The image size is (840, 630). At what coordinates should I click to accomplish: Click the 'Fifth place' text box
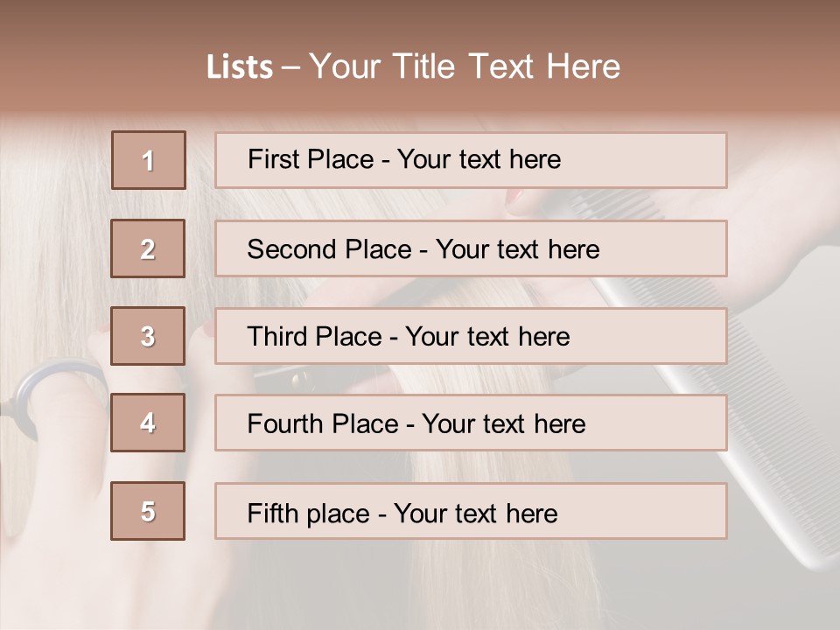[x=471, y=512]
